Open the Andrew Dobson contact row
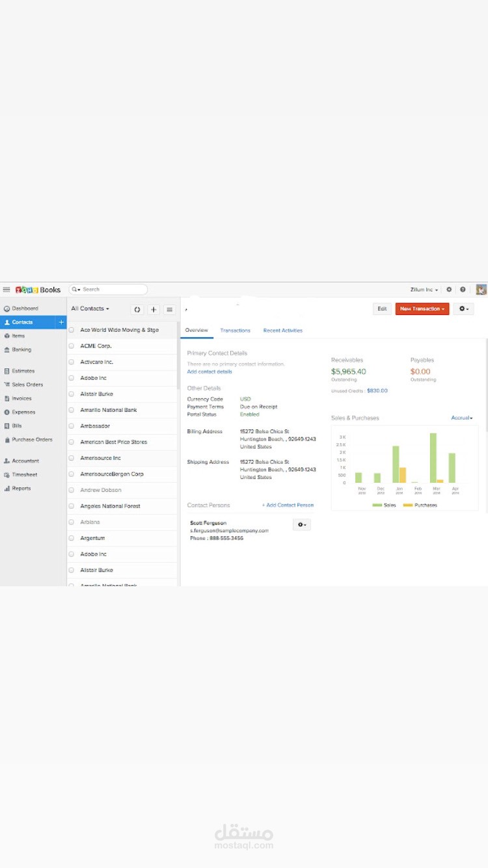The image size is (488, 868). coord(122,490)
